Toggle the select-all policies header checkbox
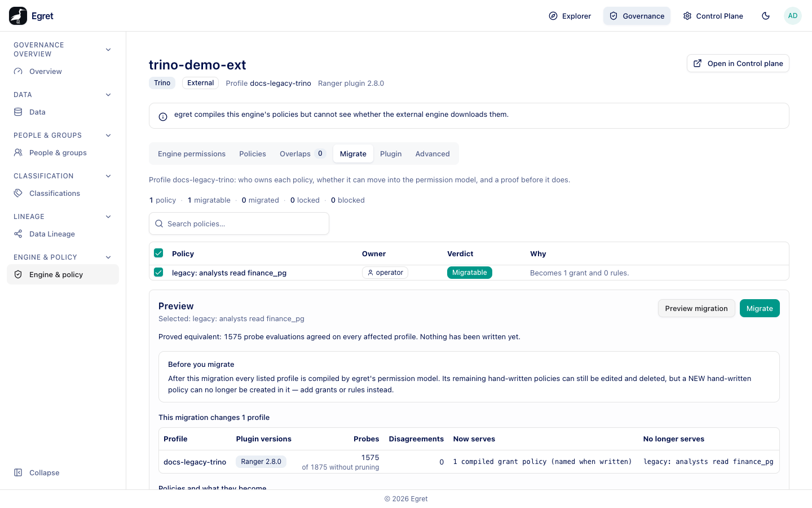 pyautogui.click(x=158, y=253)
